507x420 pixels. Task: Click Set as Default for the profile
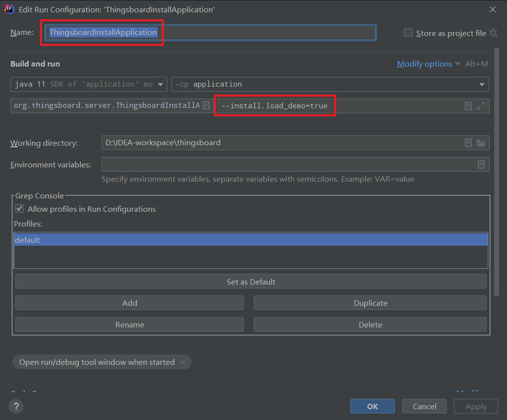click(251, 281)
